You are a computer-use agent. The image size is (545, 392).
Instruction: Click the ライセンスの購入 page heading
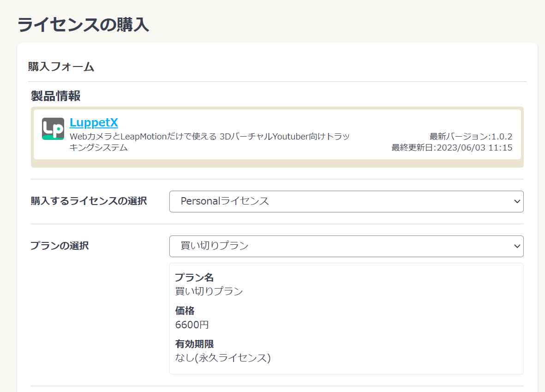pyautogui.click(x=83, y=24)
